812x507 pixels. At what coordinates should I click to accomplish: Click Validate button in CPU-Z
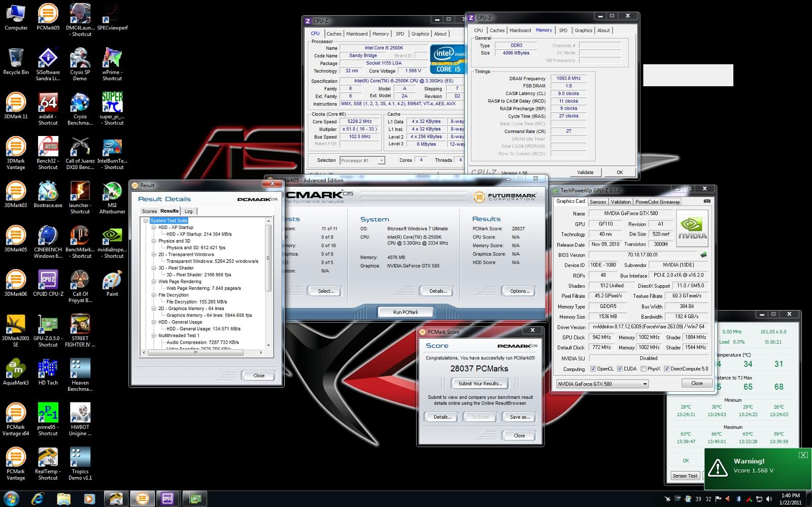tap(585, 173)
